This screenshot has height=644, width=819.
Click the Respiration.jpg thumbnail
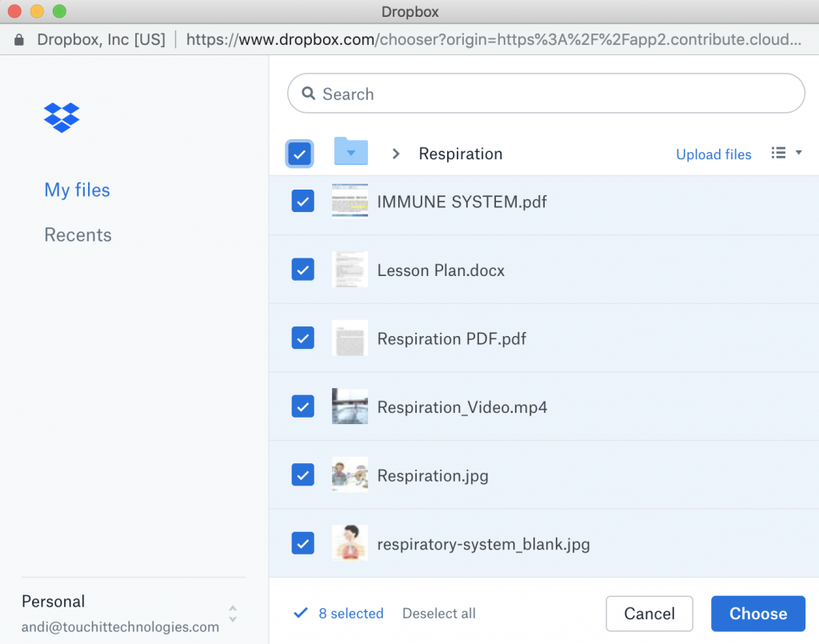tap(350, 474)
